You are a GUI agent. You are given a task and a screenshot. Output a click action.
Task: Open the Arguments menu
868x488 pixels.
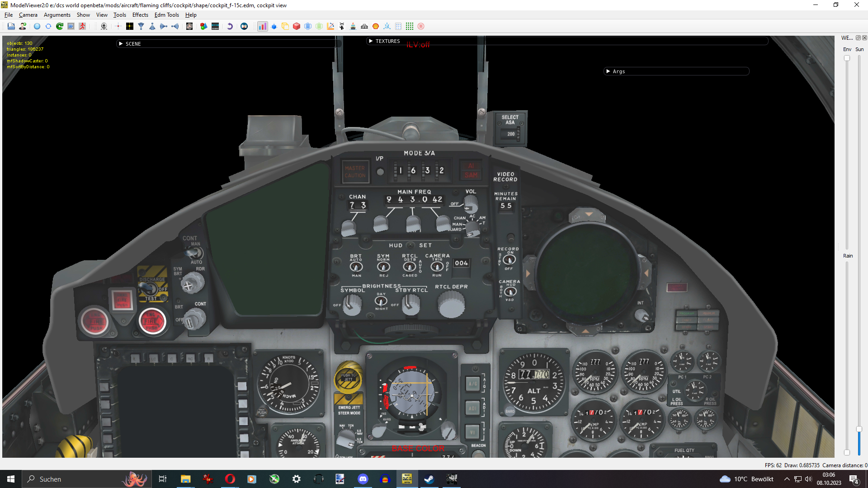coord(57,15)
